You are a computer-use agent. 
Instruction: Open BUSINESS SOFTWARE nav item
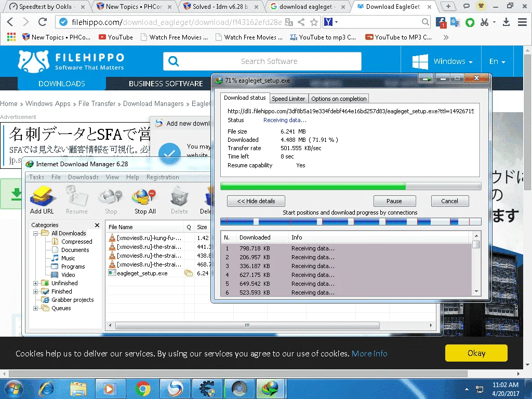click(x=166, y=84)
